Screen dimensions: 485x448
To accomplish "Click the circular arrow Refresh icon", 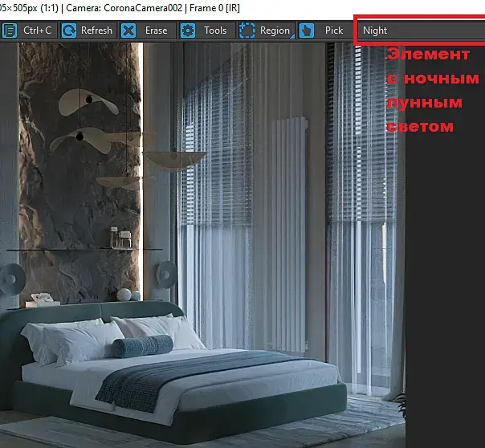I will tap(69, 31).
